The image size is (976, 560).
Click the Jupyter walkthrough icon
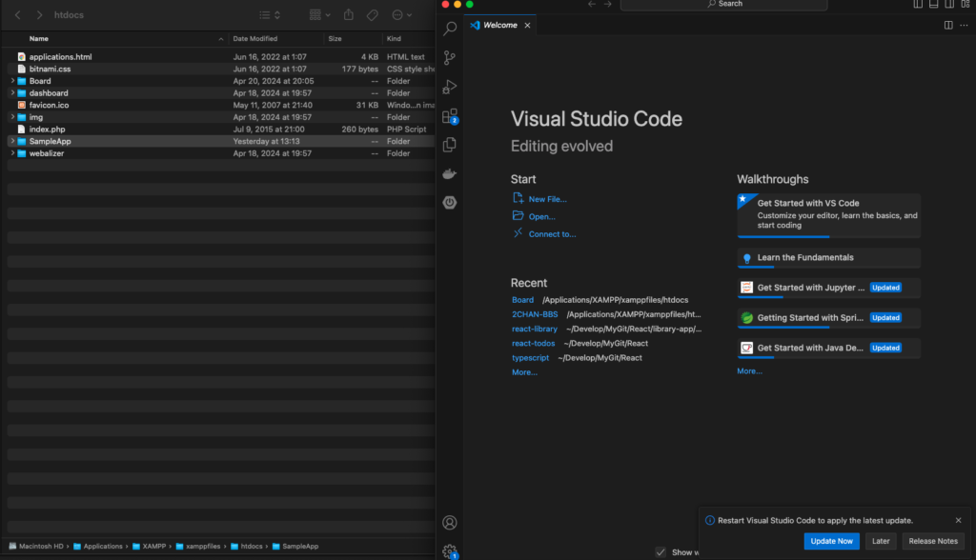click(747, 288)
